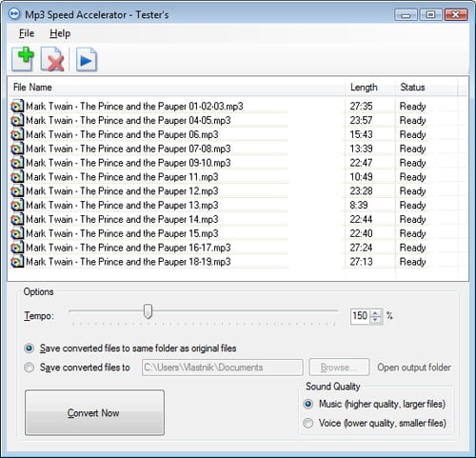Select 'The Prince and the Pauper 04-05.mp3' file name

129,120
